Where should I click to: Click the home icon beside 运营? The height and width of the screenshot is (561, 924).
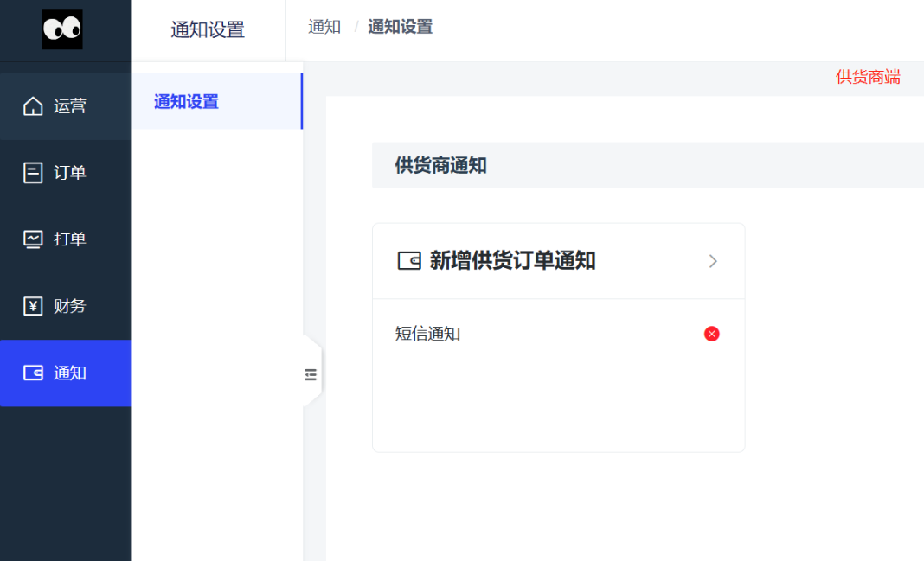(x=33, y=106)
